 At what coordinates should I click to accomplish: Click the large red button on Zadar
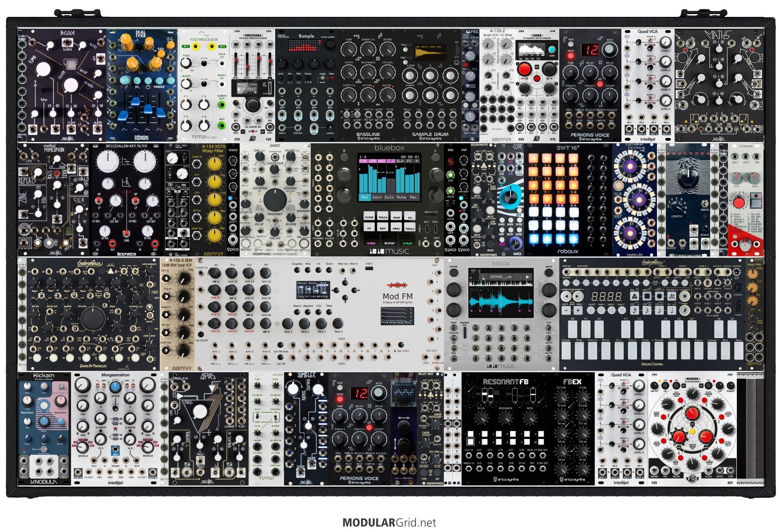[x=524, y=69]
